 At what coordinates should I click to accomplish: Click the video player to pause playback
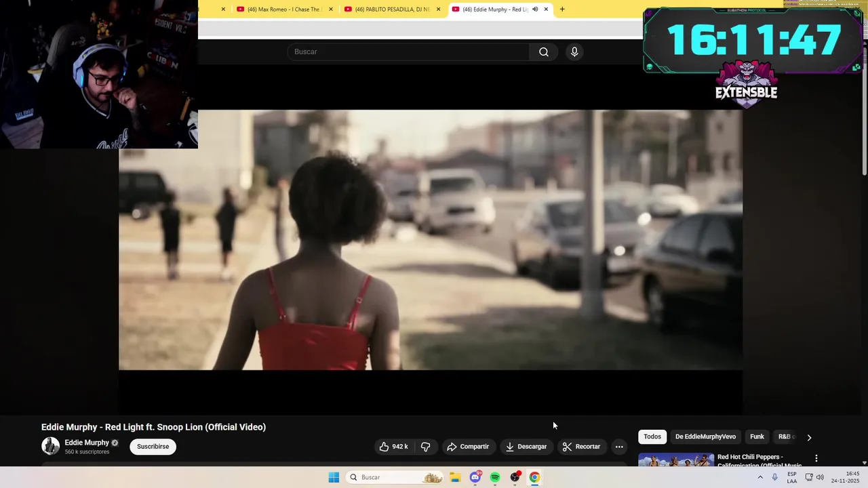431,240
